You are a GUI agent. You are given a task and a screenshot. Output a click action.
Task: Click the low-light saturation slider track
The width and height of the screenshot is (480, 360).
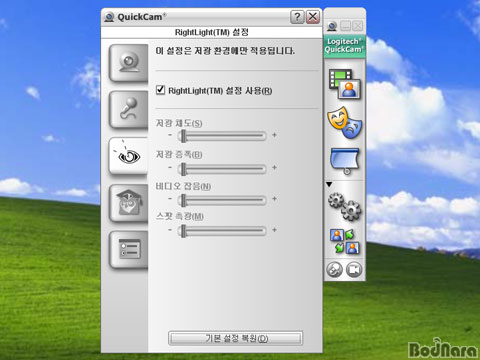(x=222, y=136)
